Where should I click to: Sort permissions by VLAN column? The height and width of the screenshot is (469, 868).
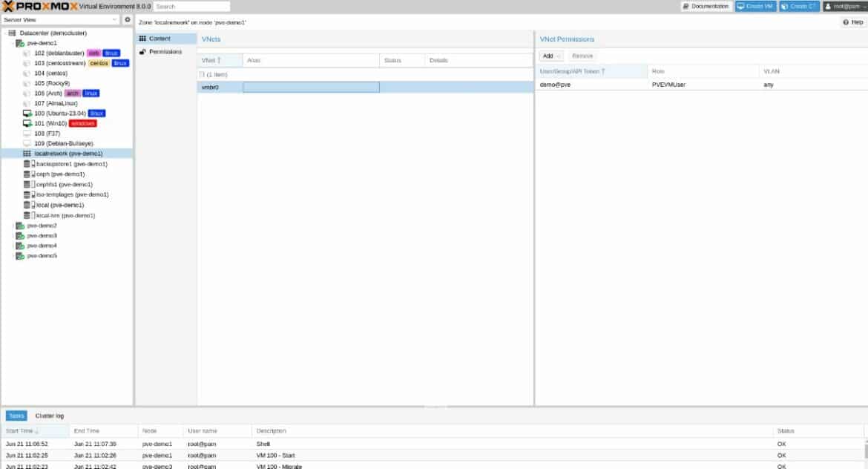[813, 71]
